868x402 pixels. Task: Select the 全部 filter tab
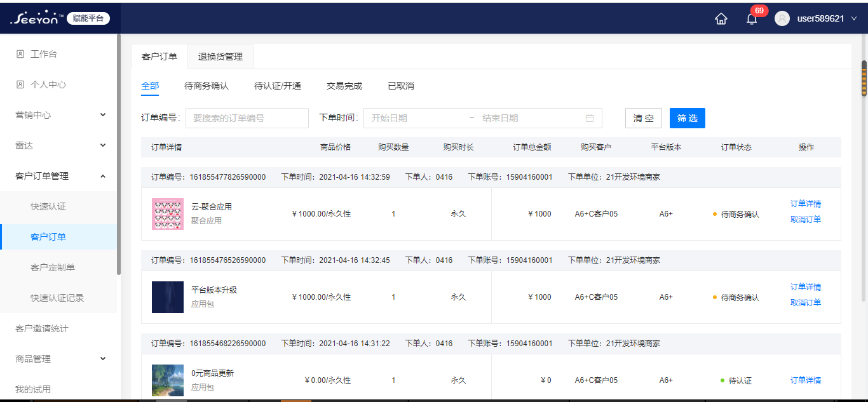(x=150, y=86)
